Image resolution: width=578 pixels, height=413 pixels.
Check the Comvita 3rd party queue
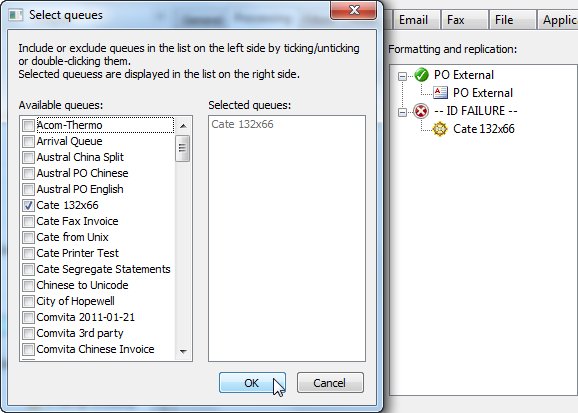28,333
